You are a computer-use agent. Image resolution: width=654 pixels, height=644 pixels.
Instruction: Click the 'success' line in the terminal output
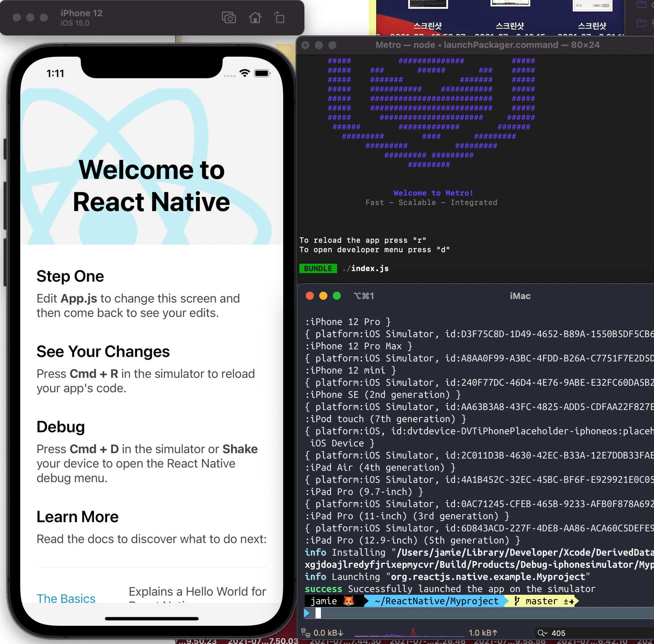click(449, 589)
